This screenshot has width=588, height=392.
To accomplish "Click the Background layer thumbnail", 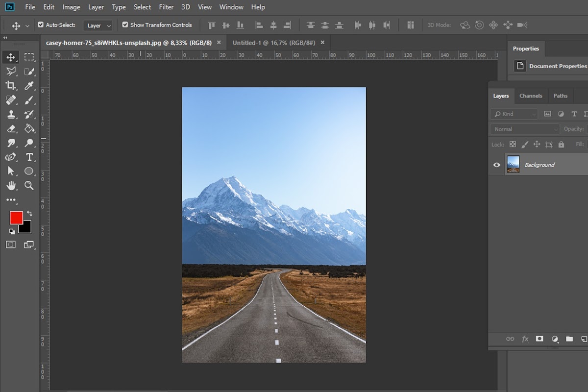I will click(513, 164).
